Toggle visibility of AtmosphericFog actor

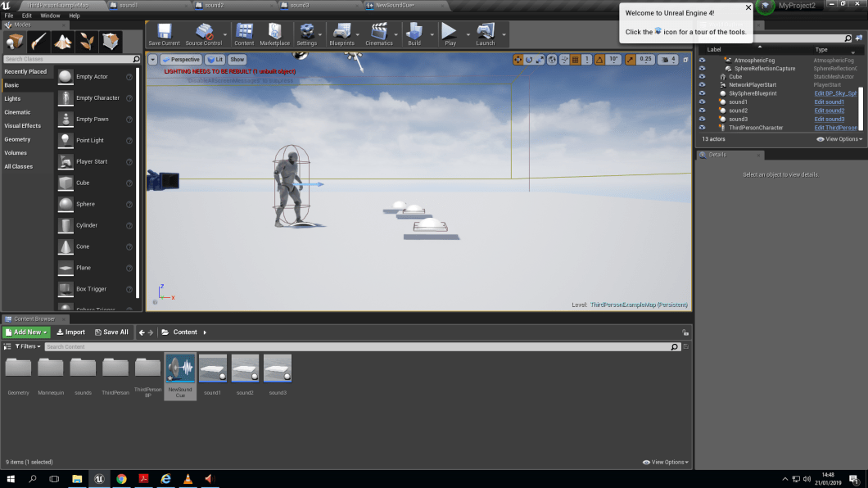pyautogui.click(x=702, y=61)
